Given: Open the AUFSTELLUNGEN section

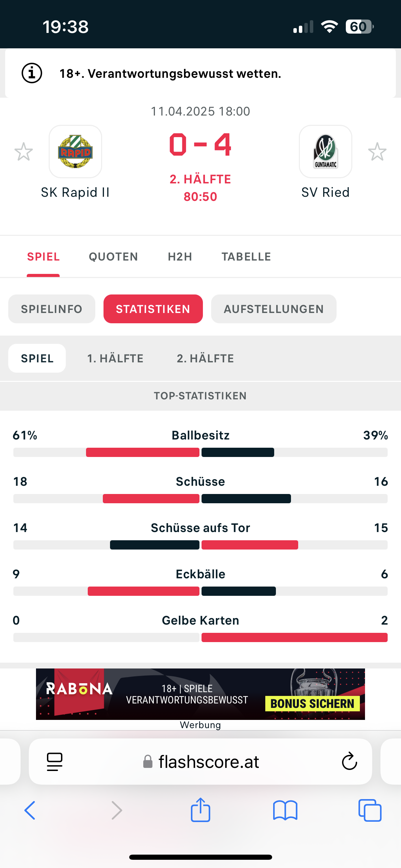Looking at the screenshot, I should click(x=274, y=309).
